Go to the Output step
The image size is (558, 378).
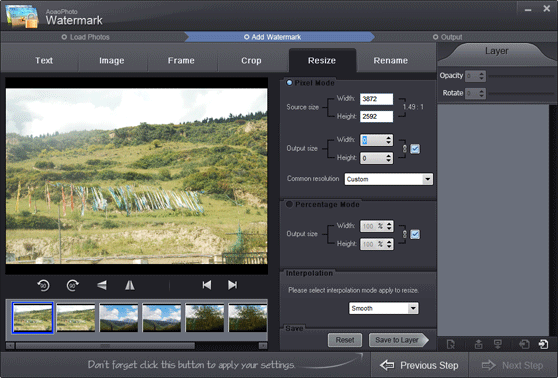tap(448, 37)
